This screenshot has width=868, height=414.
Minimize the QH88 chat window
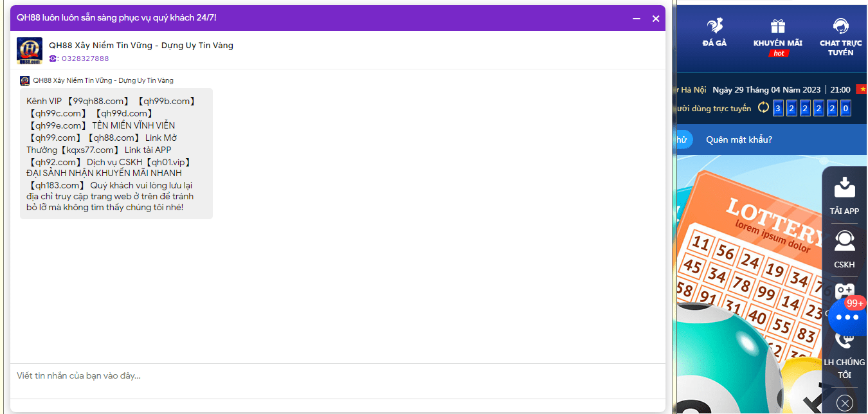[x=637, y=19]
